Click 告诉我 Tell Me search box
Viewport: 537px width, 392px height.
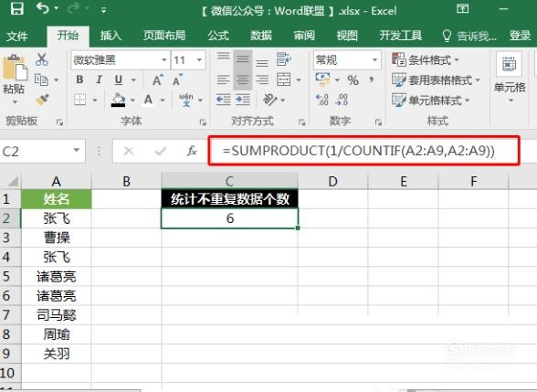(x=469, y=36)
